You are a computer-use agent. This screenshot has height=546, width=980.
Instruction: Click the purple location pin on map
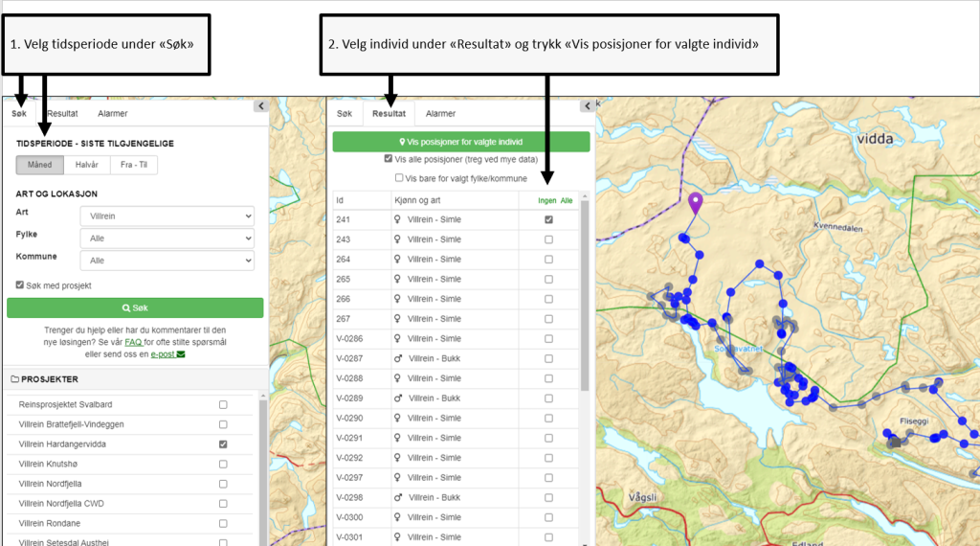[x=696, y=202]
